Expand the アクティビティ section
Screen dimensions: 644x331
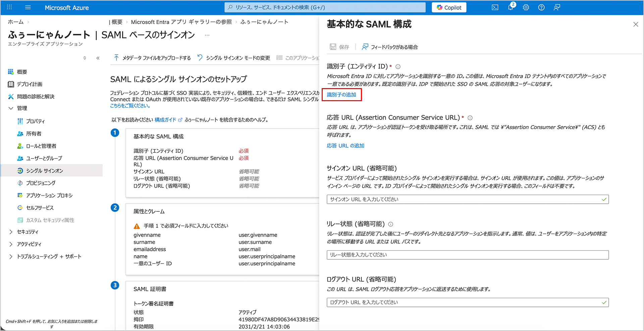click(11, 244)
